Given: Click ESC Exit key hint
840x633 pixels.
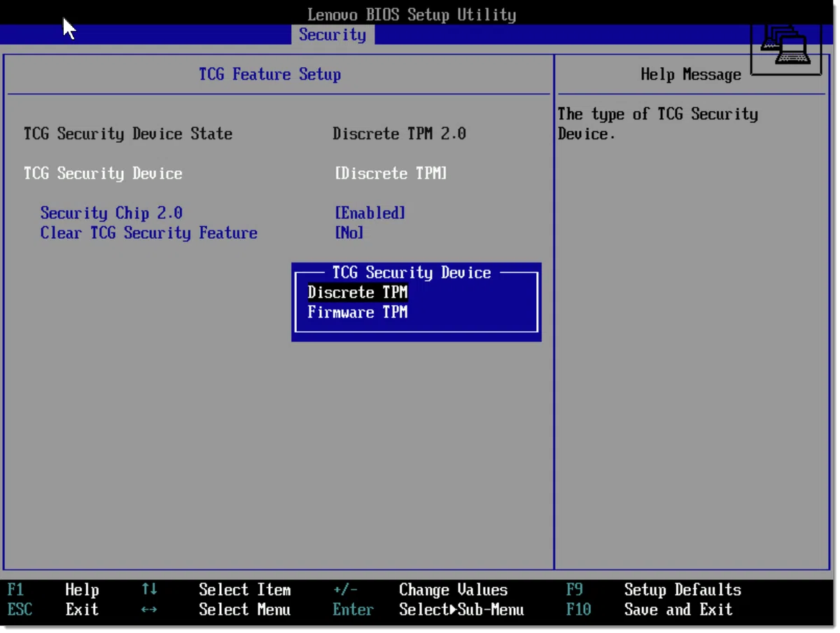Looking at the screenshot, I should pyautogui.click(x=53, y=610).
